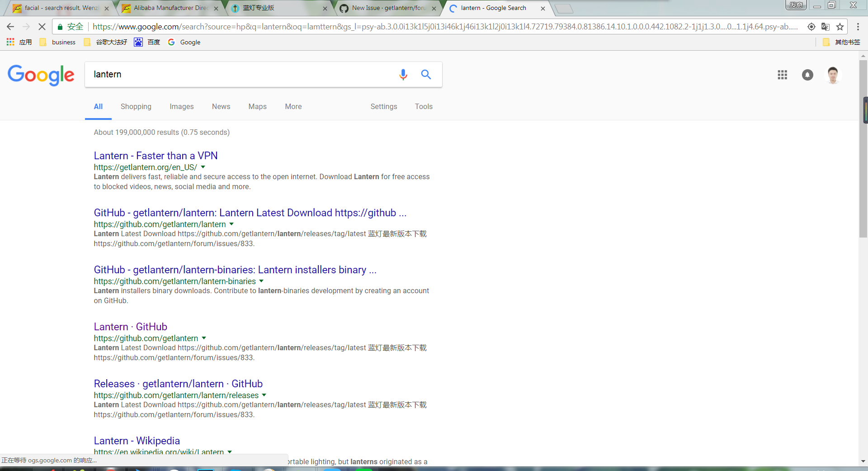The width and height of the screenshot is (868, 471).
Task: Open Lantern - Faster than a VPN result
Action: click(156, 156)
